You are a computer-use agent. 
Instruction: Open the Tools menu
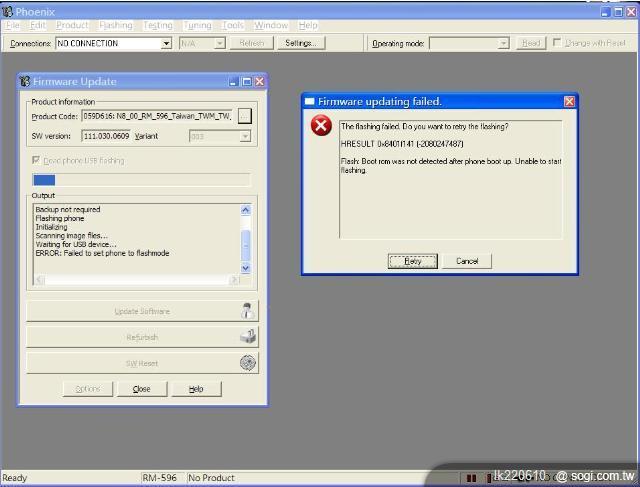(x=233, y=25)
